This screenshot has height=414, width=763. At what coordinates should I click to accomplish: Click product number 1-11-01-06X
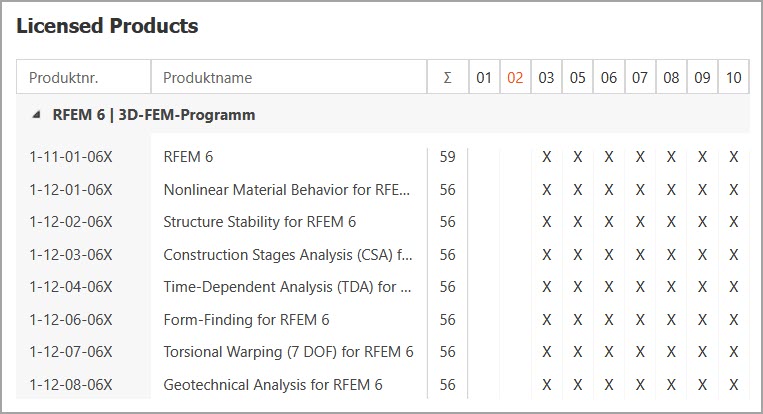pos(71,157)
